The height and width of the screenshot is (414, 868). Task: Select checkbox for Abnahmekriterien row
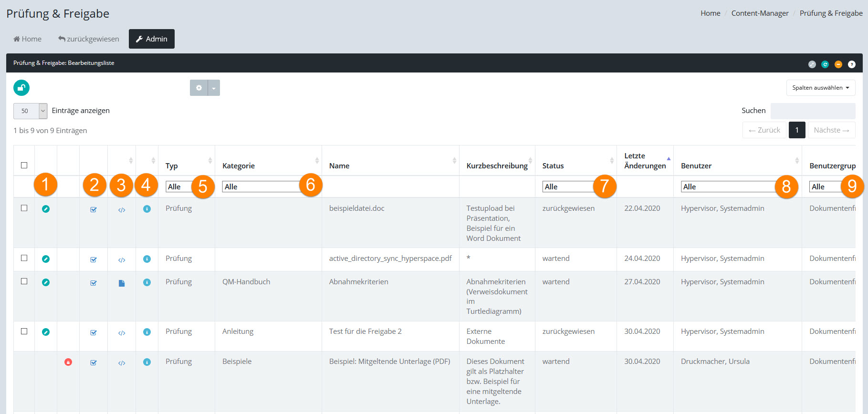pos(24,281)
